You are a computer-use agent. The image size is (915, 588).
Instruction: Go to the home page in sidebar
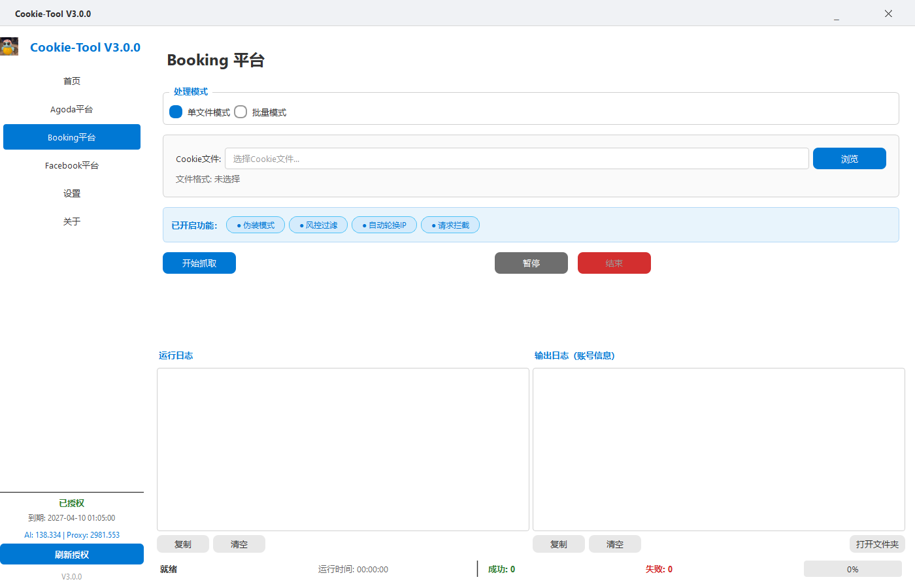(72, 81)
